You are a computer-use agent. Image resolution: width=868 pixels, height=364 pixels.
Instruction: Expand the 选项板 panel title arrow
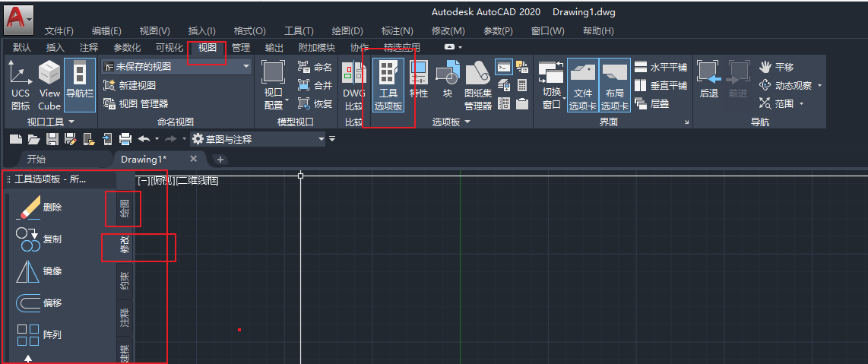click(x=467, y=122)
